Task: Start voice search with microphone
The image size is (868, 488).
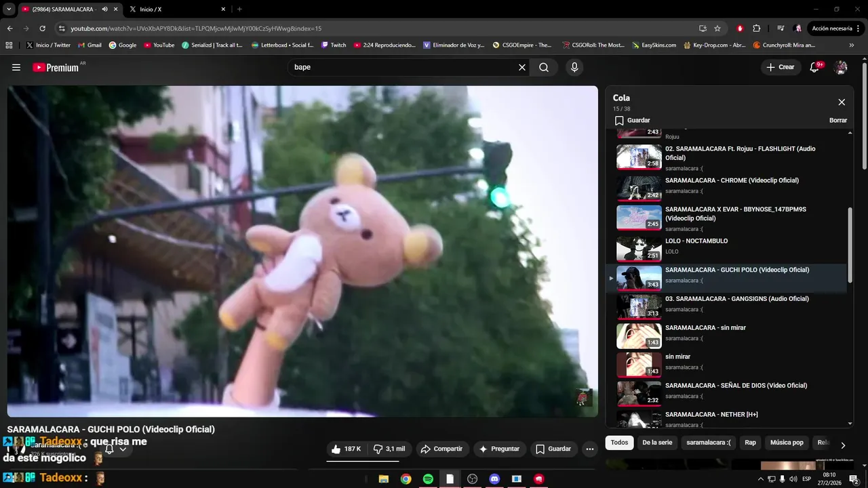Action: coord(574,67)
